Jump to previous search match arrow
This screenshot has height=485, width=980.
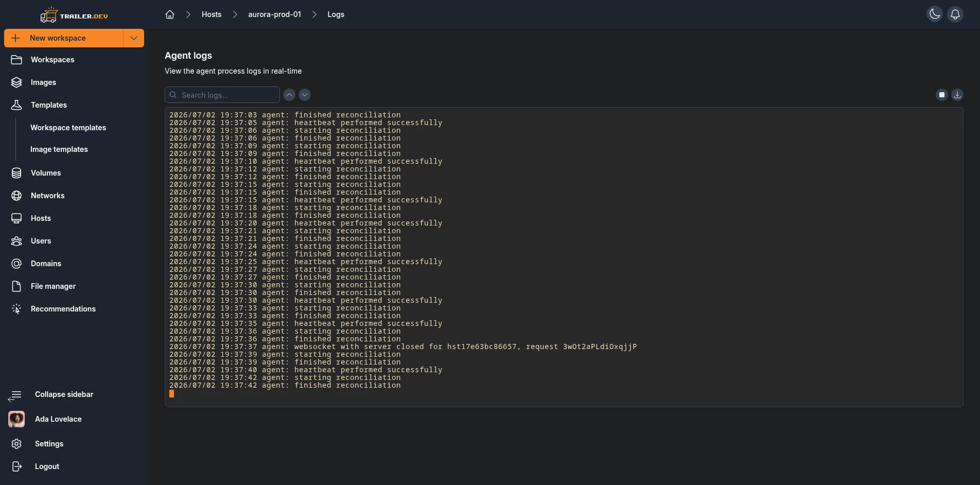tap(289, 95)
